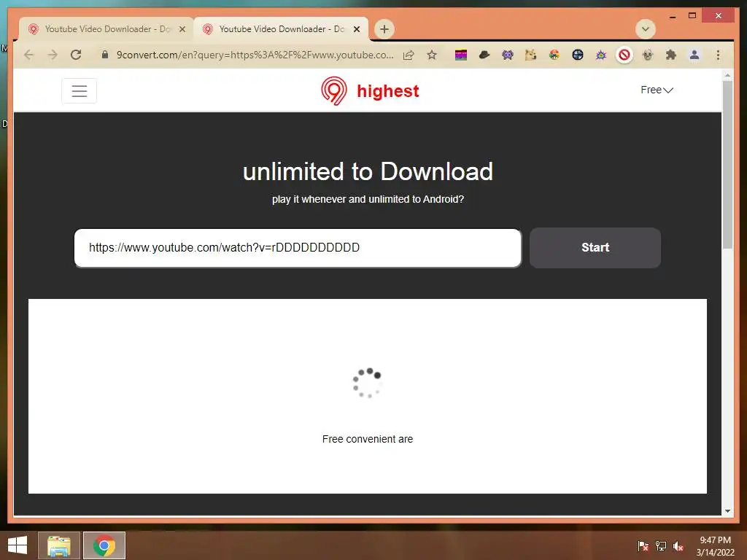This screenshot has height=560, width=747.
Task: Focus the YouTube URL input field
Action: coord(298,248)
